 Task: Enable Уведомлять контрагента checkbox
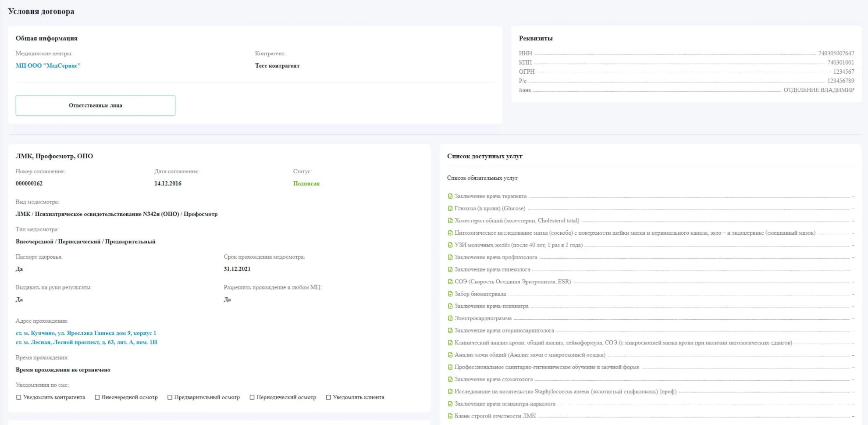(x=18, y=397)
